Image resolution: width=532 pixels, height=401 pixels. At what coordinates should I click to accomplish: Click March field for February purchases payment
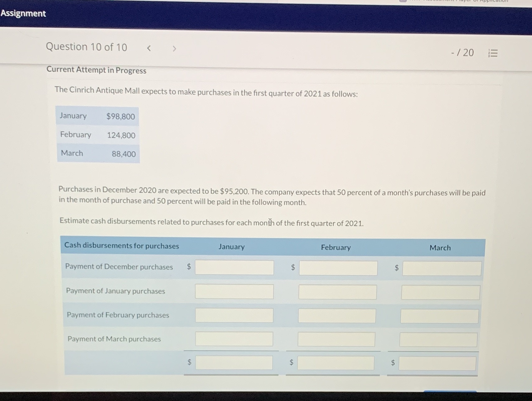(440, 316)
